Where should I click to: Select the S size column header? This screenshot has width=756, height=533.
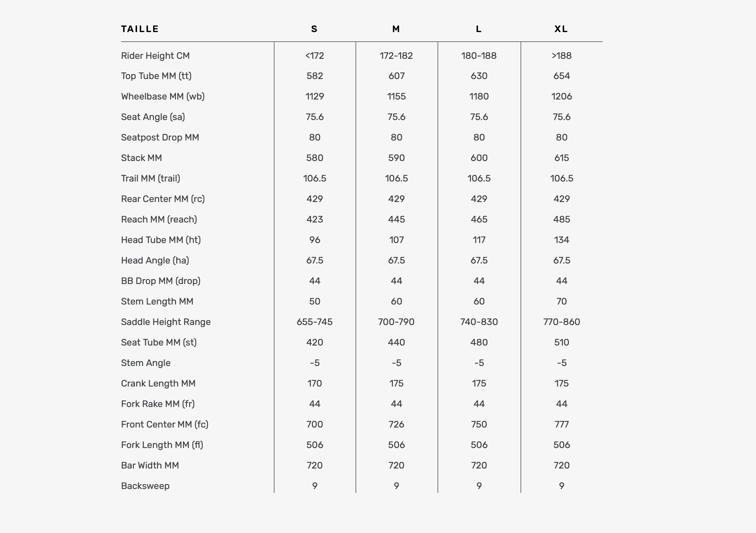(x=315, y=29)
